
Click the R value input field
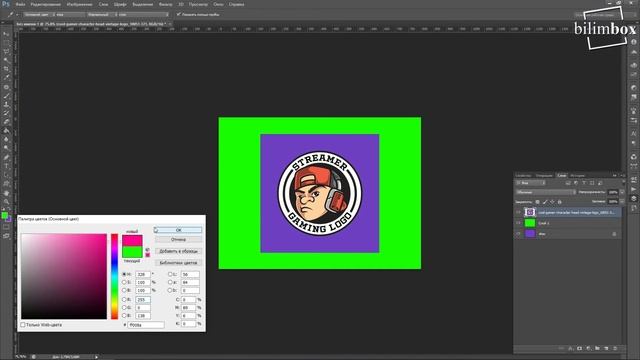click(x=143, y=299)
